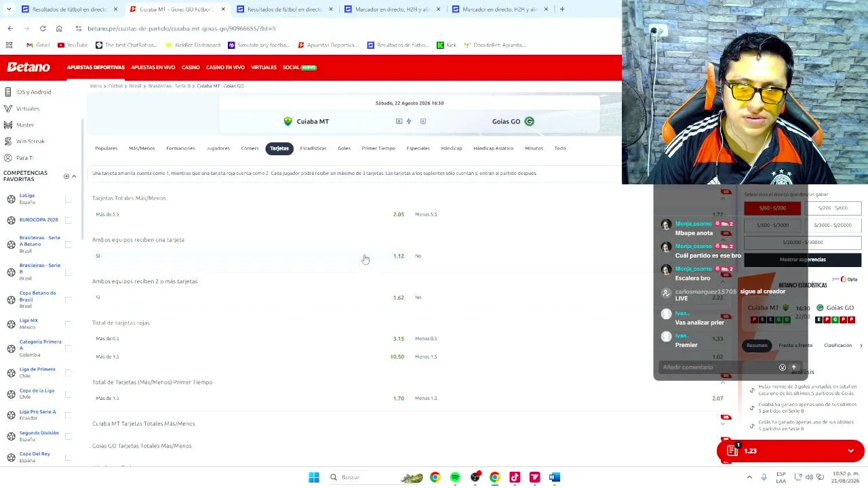The height and width of the screenshot is (488, 868).
Task: Reload the current browser page
Action: coord(43,28)
